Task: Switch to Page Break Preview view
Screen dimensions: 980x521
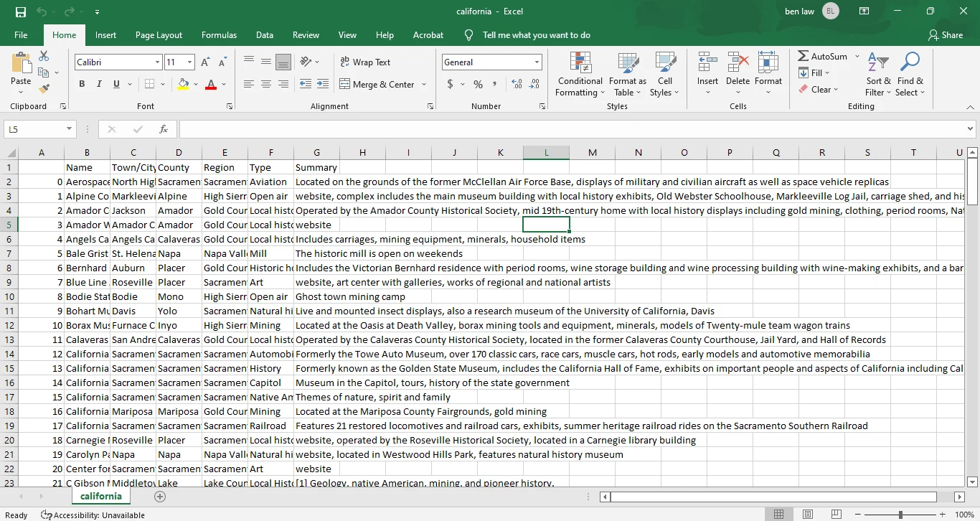Action: (x=837, y=515)
